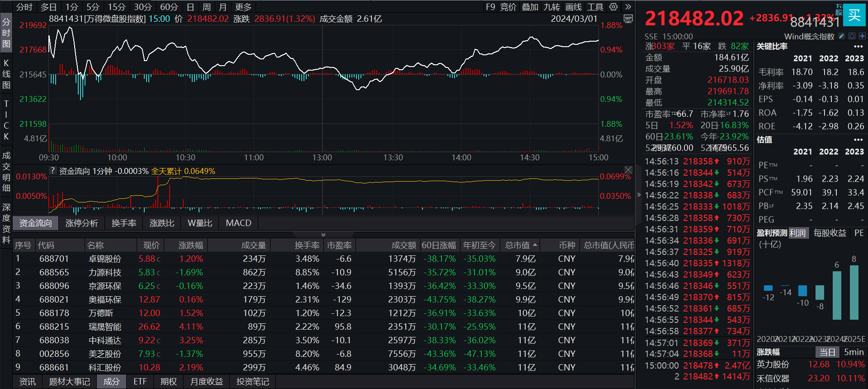Click the double-arrow toolbar overflow icon
The image size is (868, 389).
(628, 7)
